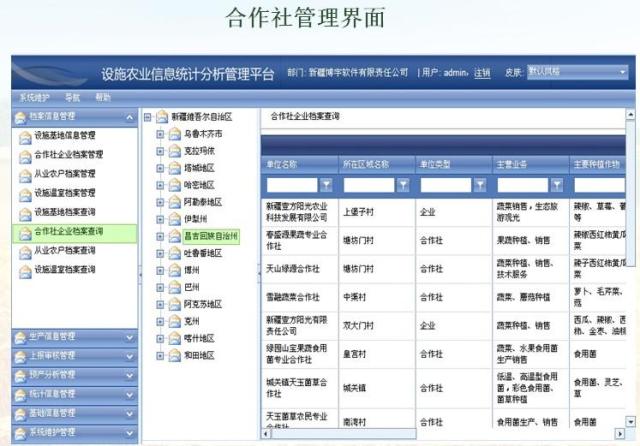Screen dimensions: 640x446
Task: Collapse the 新疆维吾尔自治区 root node
Action: 148,117
